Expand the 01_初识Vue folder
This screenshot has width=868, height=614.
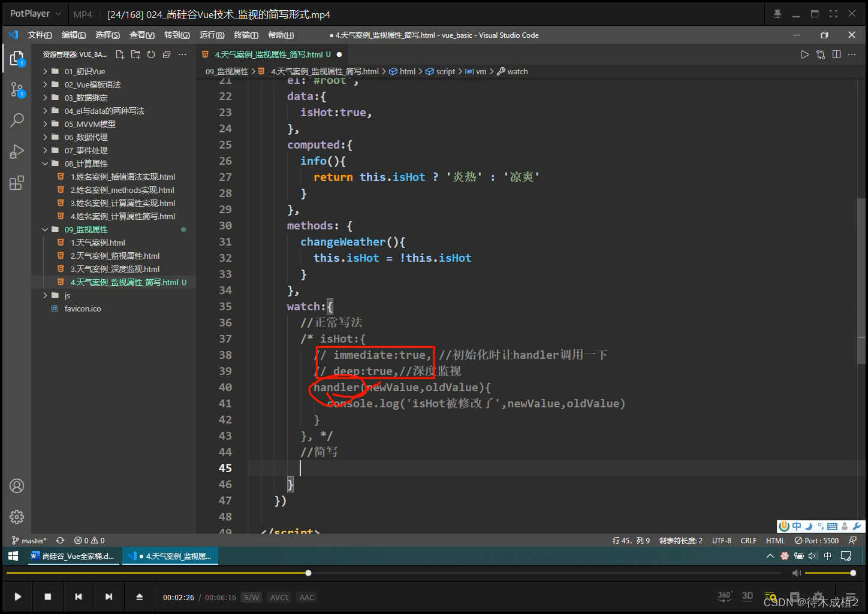(45, 71)
